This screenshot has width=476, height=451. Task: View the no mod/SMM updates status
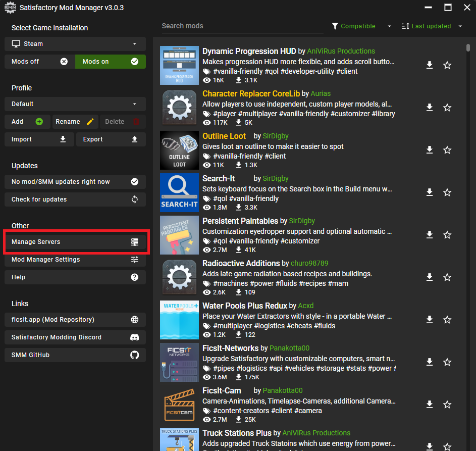[75, 182]
